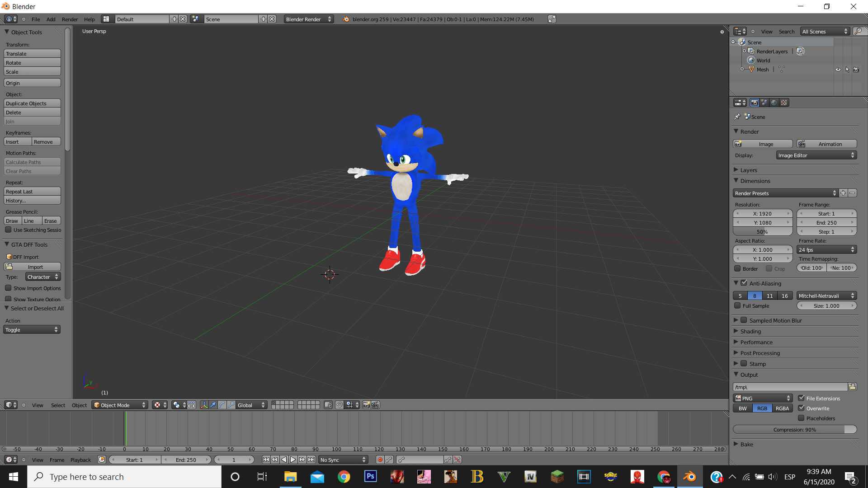The height and width of the screenshot is (488, 868).
Task: Switch to the Scene properties tab
Action: pos(764,103)
